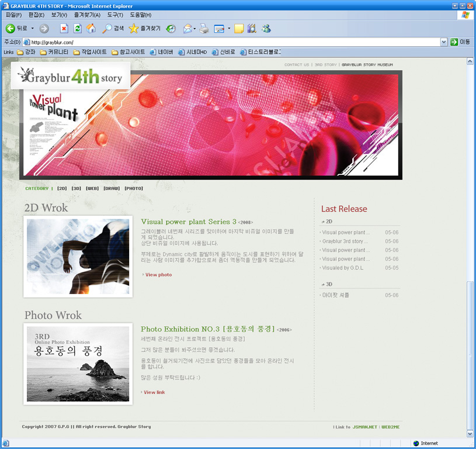Click the 용호동의 풍경 exhibition thumbnail
Viewport: 476px width, 449px height.
click(78, 364)
